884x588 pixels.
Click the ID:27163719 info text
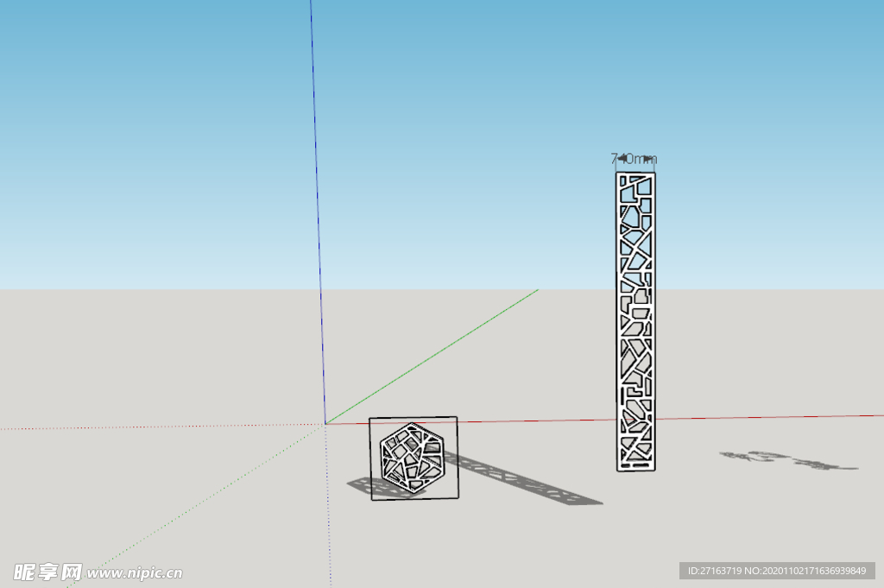tap(777, 571)
